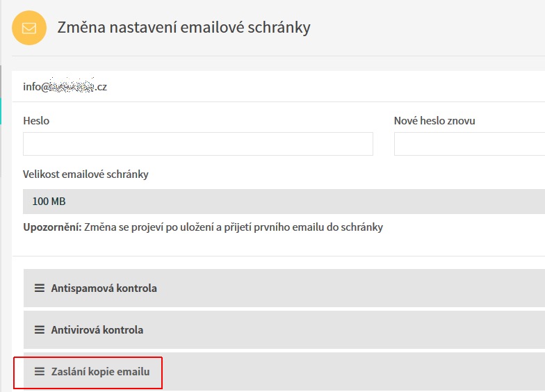
Task: Click the grey strip below teal marker
Action: point(1,151)
